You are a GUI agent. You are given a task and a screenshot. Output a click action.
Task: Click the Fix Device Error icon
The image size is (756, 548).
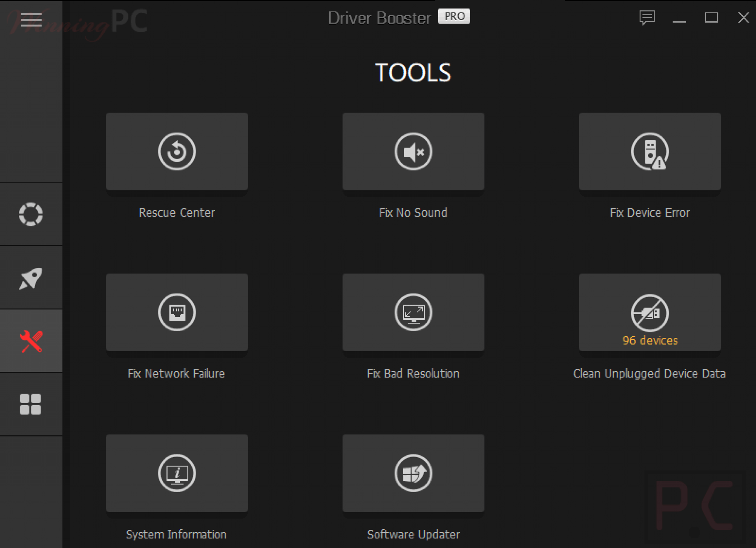(650, 151)
